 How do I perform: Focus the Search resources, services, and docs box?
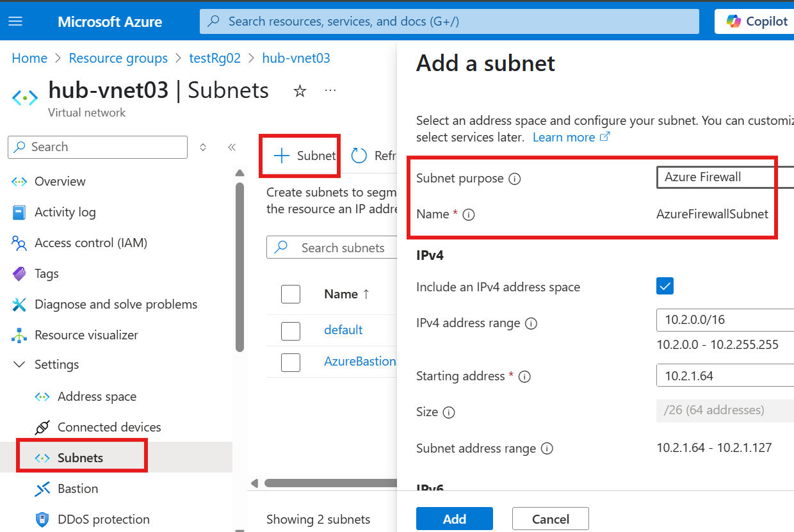point(450,21)
